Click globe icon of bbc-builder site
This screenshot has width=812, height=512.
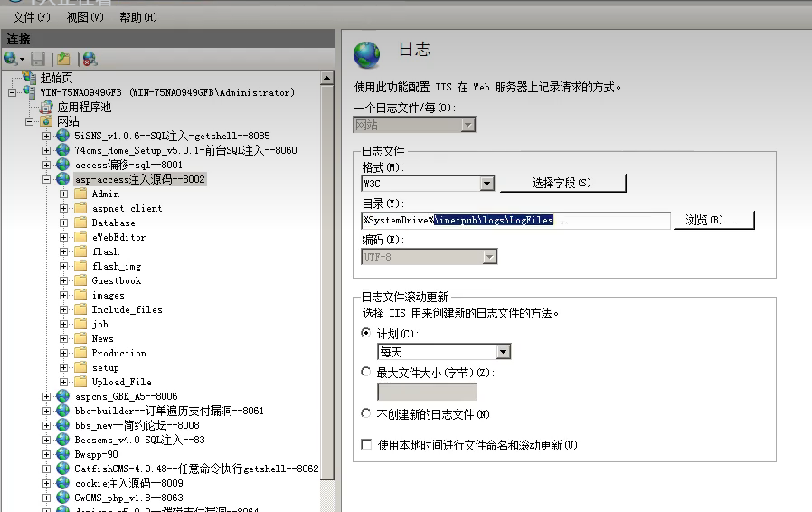point(62,411)
